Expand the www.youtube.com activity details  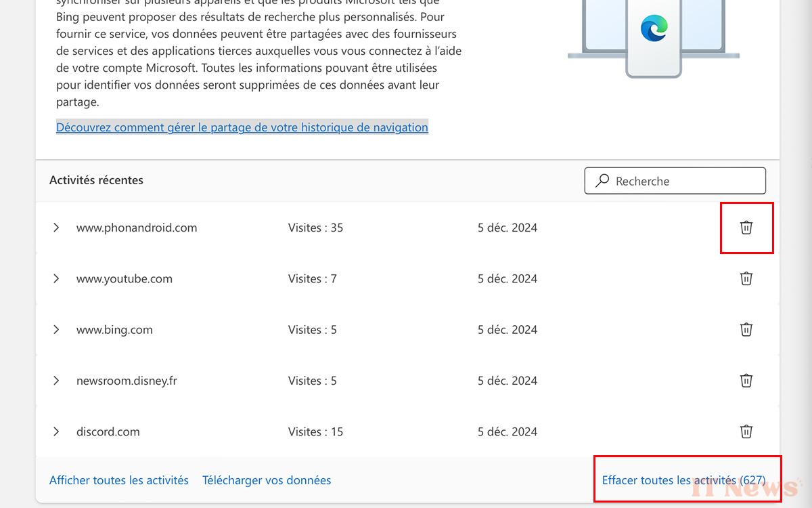[56, 278]
